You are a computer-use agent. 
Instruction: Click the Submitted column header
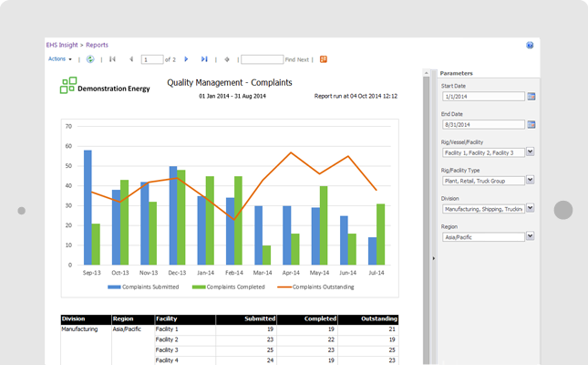pos(246,319)
